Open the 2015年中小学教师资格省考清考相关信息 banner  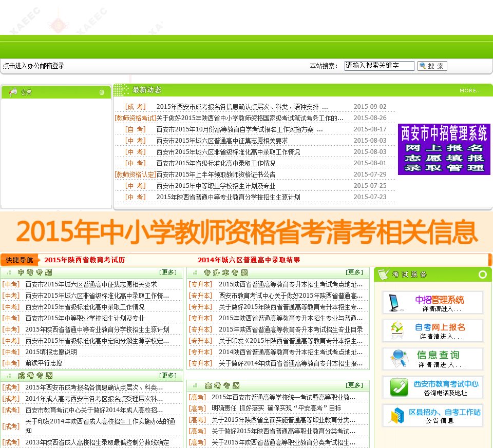coord(246,232)
